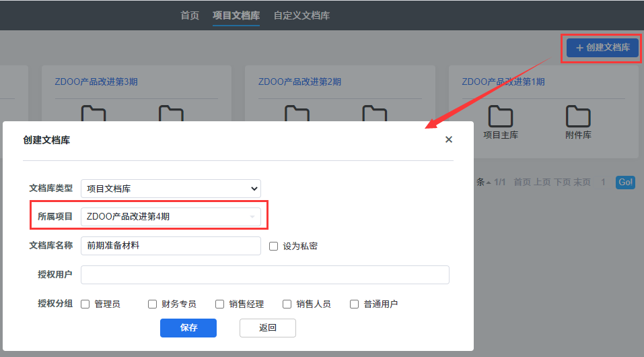Open the 文档库类型 dropdown
Image resolution: width=644 pixels, height=357 pixels.
pos(171,189)
